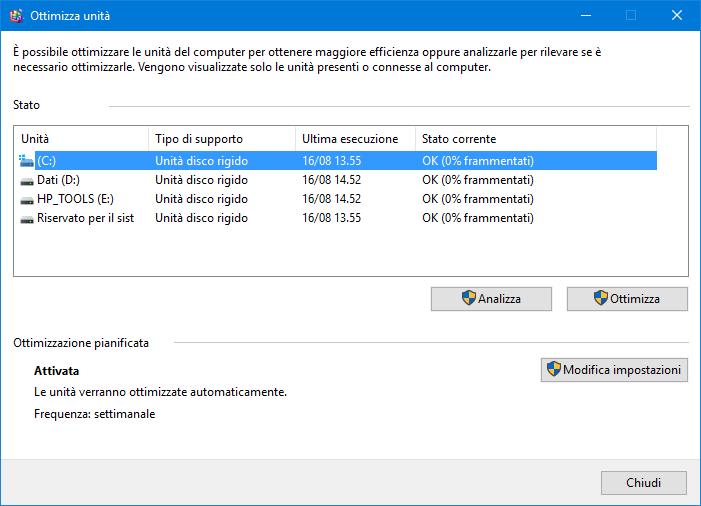Sort by Stato corrente column header
Screen dimensions: 701x506
click(536, 139)
